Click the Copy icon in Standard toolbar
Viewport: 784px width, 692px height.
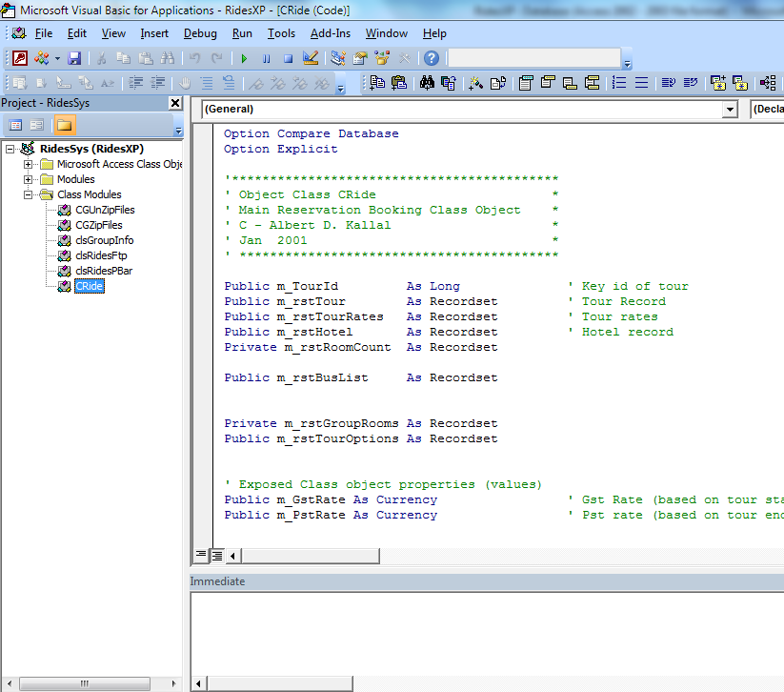[123, 58]
